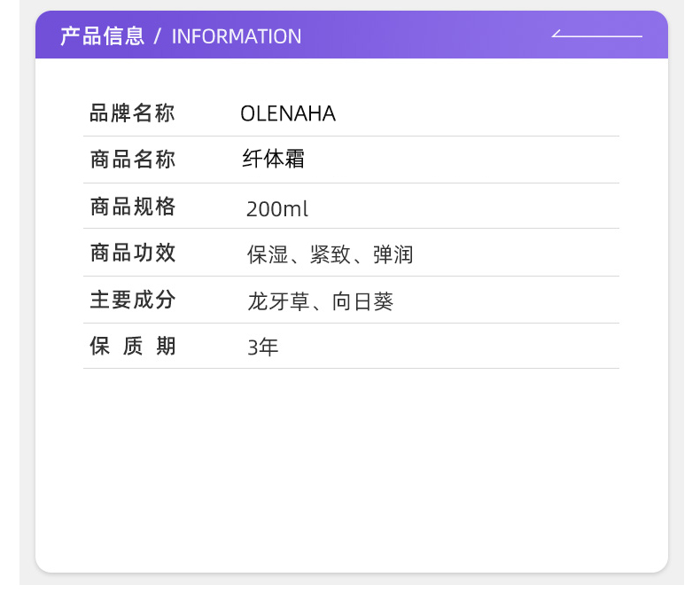The height and width of the screenshot is (593, 700).
Task: Select the 商品规格 label
Action: click(x=133, y=207)
